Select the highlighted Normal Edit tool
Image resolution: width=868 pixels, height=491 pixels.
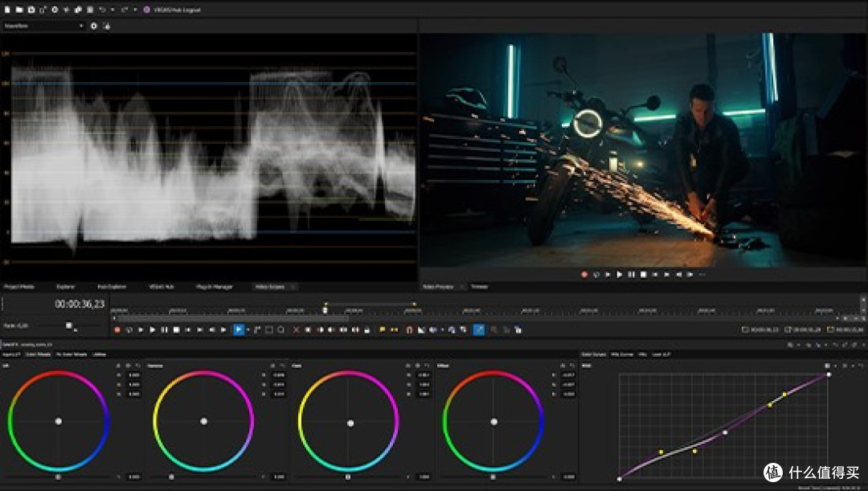tap(239, 330)
